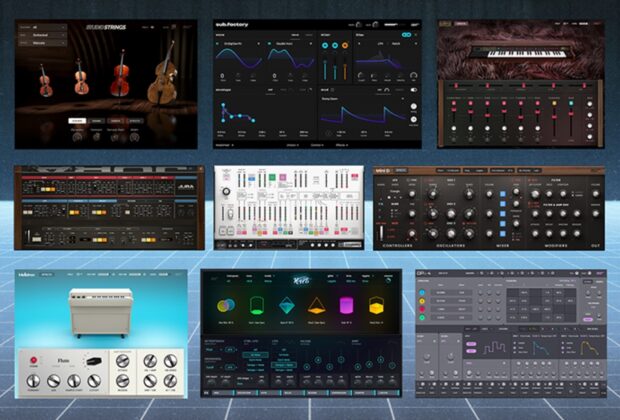Click the orange mixer circle icon in sub.factory
620x420 pixels.
[345, 45]
